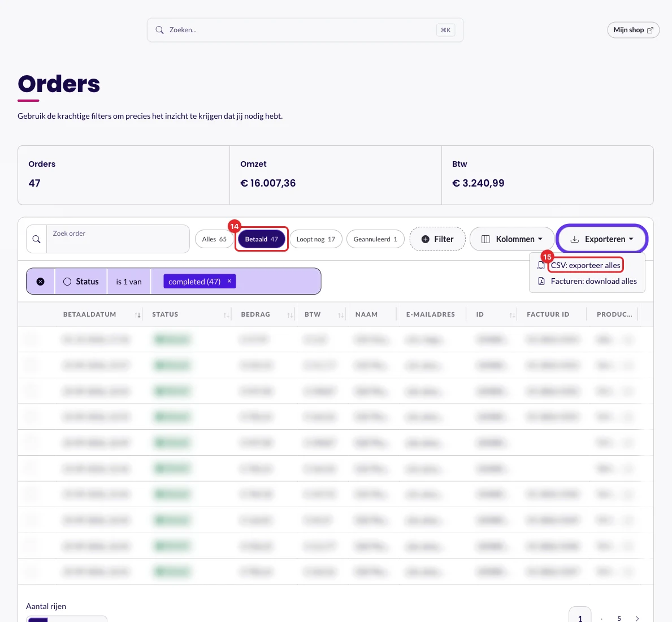Viewport: 672px width, 622px height.
Task: Open Mijn shop external link icon
Action: click(650, 30)
